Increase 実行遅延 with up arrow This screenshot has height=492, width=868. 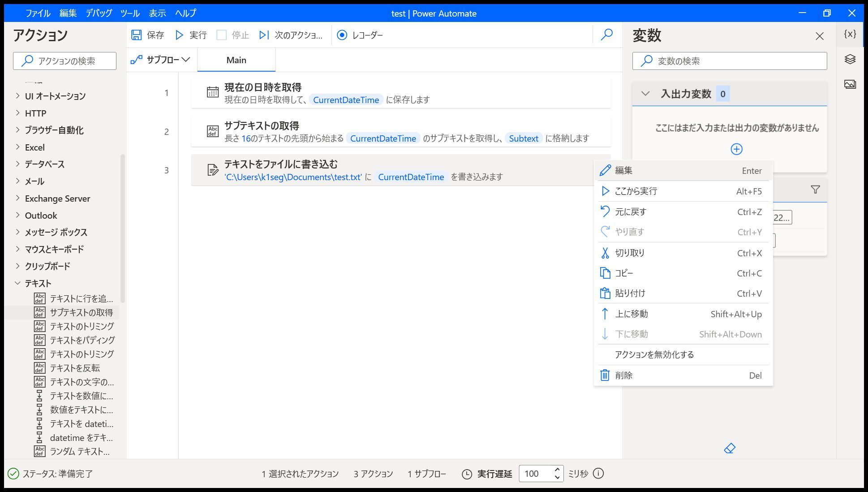pyautogui.click(x=557, y=470)
